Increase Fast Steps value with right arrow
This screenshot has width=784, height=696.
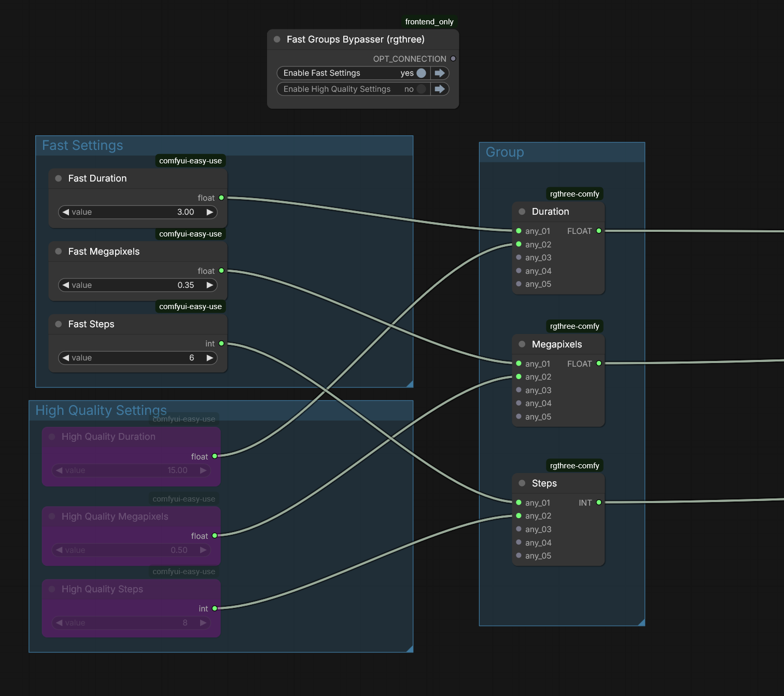click(209, 358)
